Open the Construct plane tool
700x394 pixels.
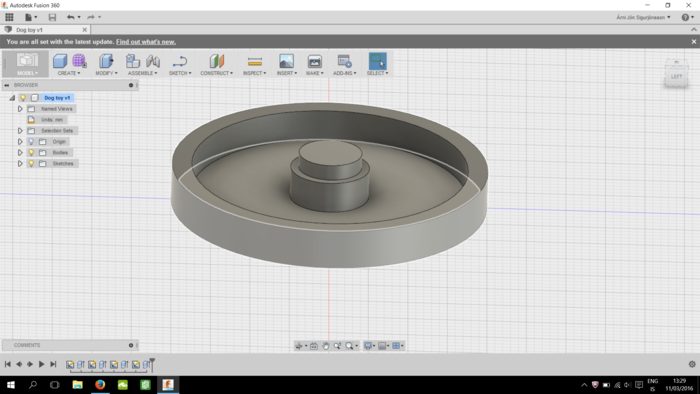pos(217,61)
